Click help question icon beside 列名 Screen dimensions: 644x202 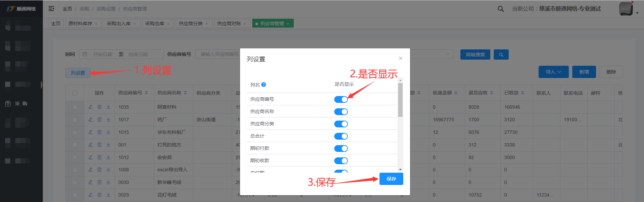pyautogui.click(x=264, y=84)
